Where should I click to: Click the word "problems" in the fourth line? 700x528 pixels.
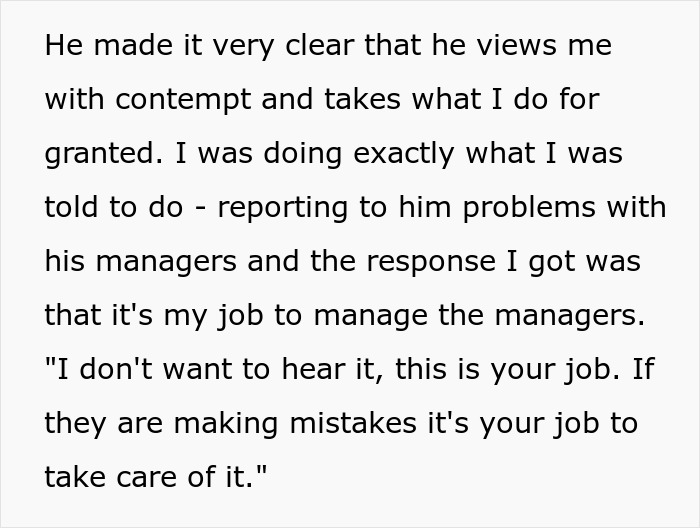[529, 208]
